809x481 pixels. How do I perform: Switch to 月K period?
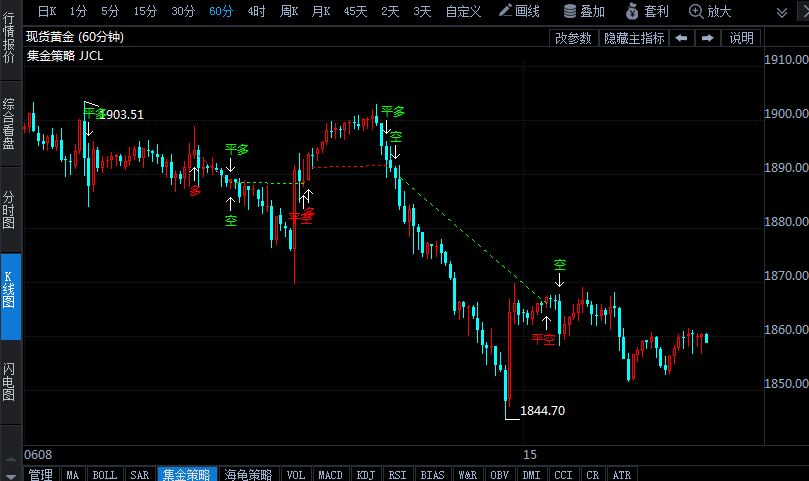[320, 11]
